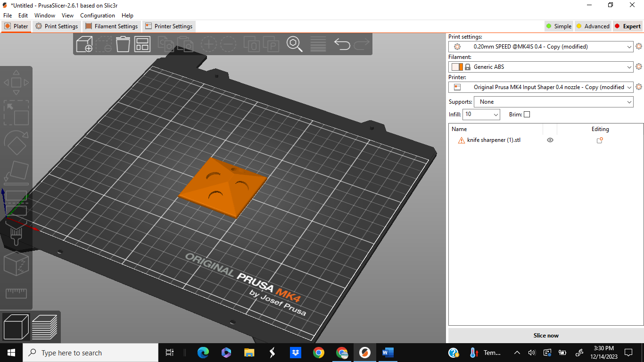644x362 pixels.
Task: Open Printer settings gear icon
Action: click(x=639, y=87)
